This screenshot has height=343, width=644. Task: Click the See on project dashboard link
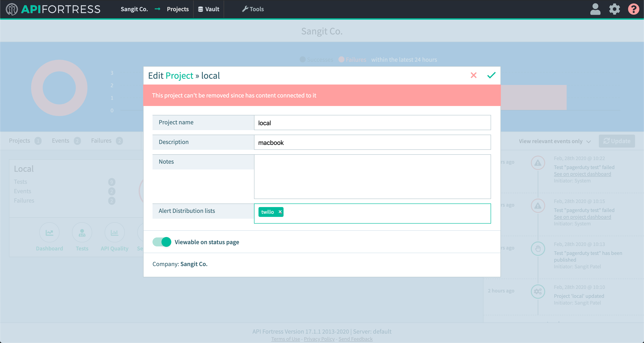[x=582, y=174]
